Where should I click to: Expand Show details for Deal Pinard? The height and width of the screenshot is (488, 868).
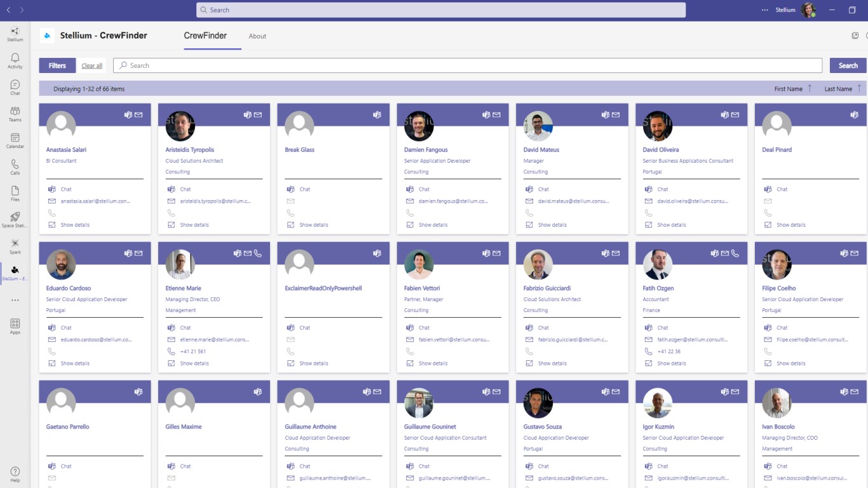point(785,225)
